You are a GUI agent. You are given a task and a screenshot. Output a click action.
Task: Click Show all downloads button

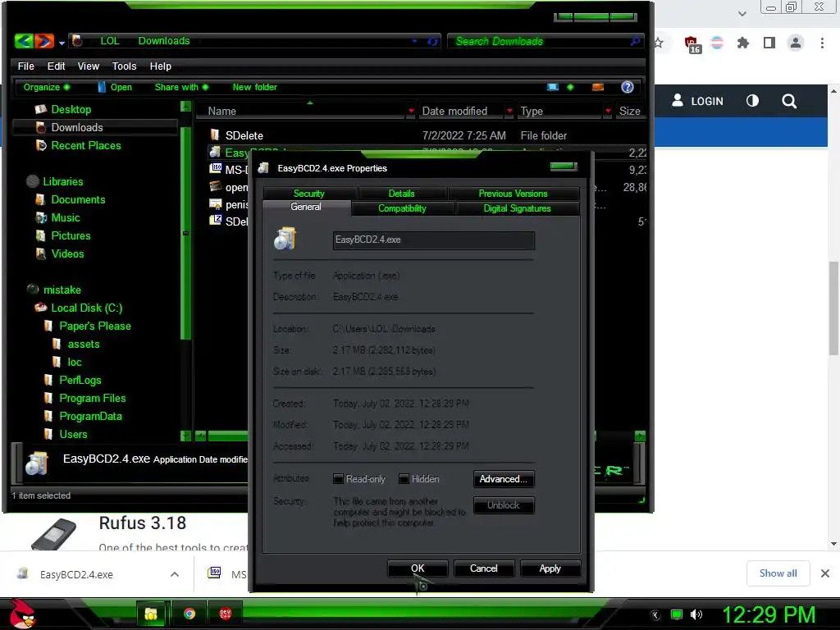point(778,573)
